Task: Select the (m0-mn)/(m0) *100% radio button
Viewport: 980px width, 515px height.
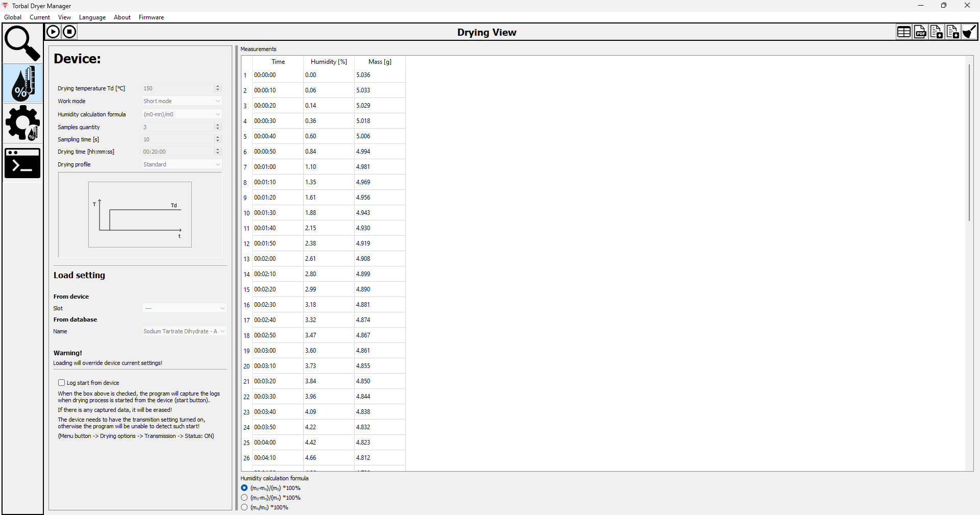Action: tap(244, 488)
